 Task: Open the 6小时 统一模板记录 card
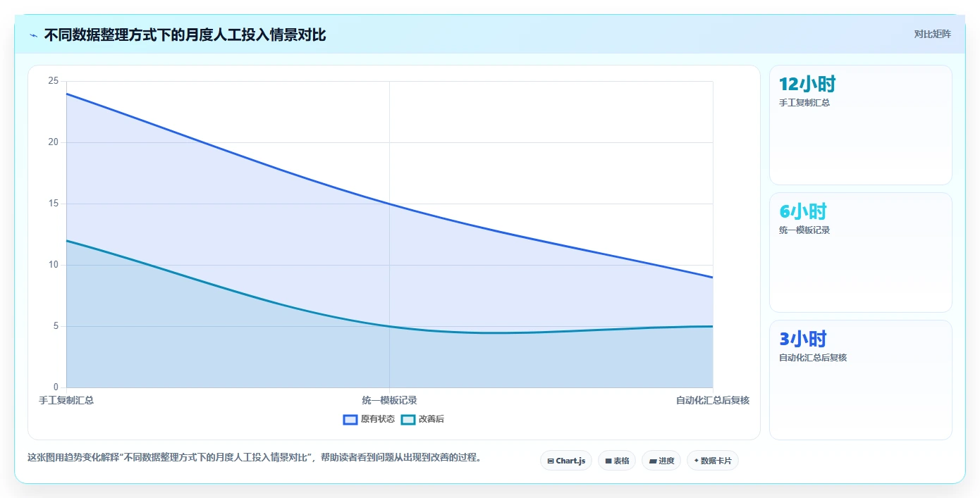point(861,253)
